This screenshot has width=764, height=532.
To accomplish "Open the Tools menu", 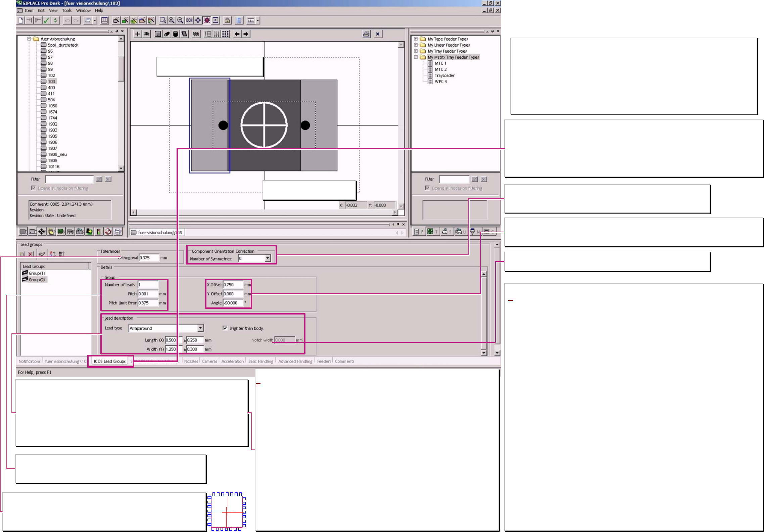I will click(x=66, y=11).
